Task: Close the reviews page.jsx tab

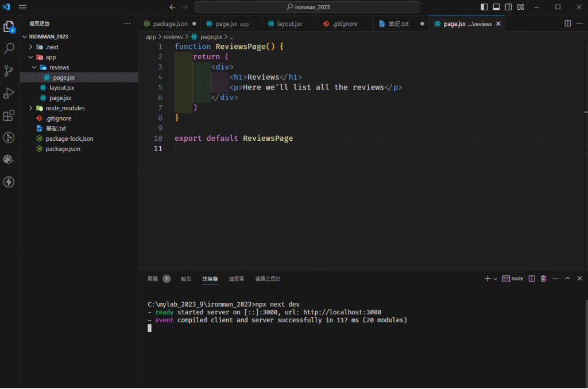Action: 498,24
